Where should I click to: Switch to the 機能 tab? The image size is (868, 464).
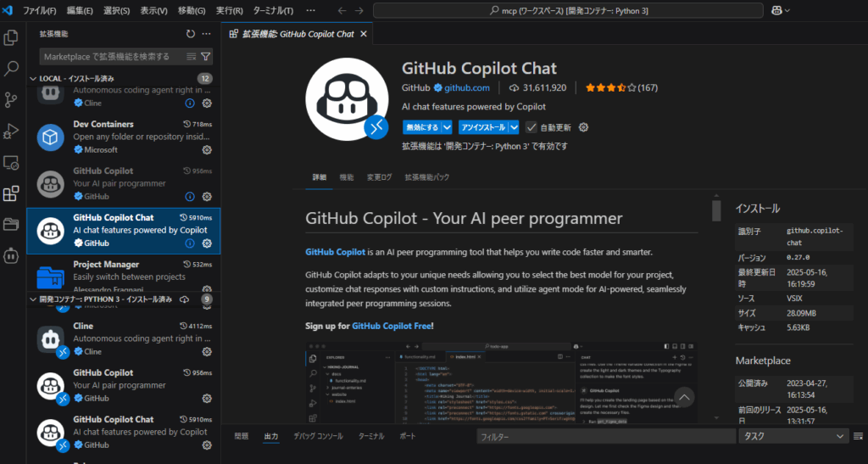[347, 177]
